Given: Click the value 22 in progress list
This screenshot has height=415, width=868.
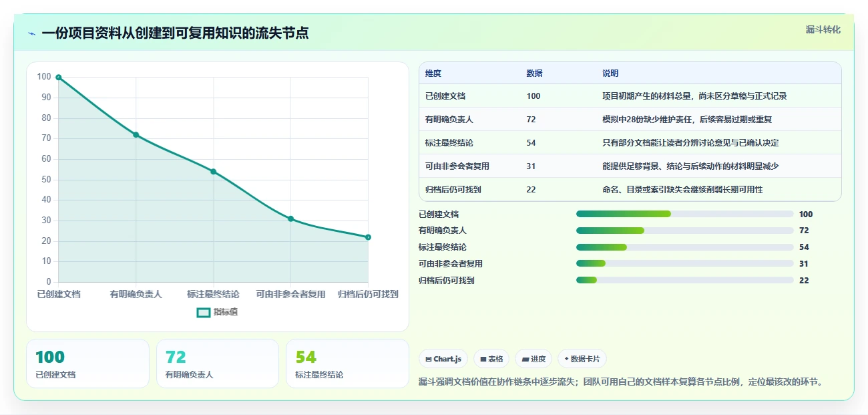Looking at the screenshot, I should click(804, 281).
